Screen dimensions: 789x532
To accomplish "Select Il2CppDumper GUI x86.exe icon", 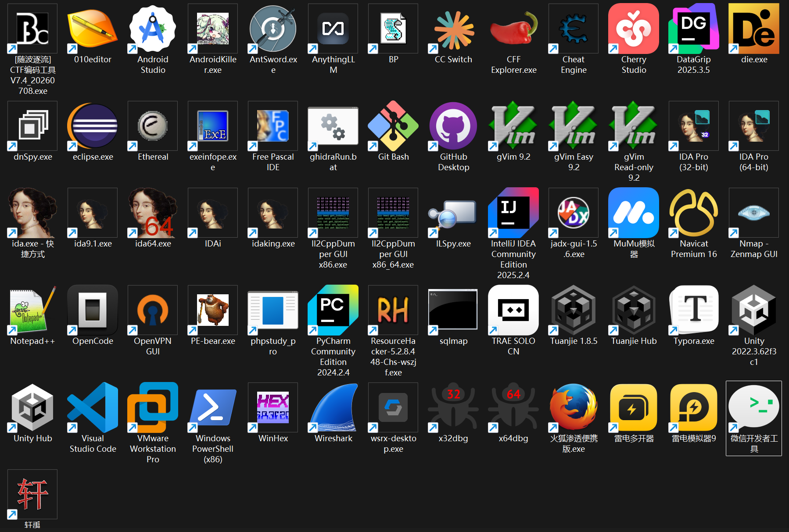I will [x=333, y=213].
